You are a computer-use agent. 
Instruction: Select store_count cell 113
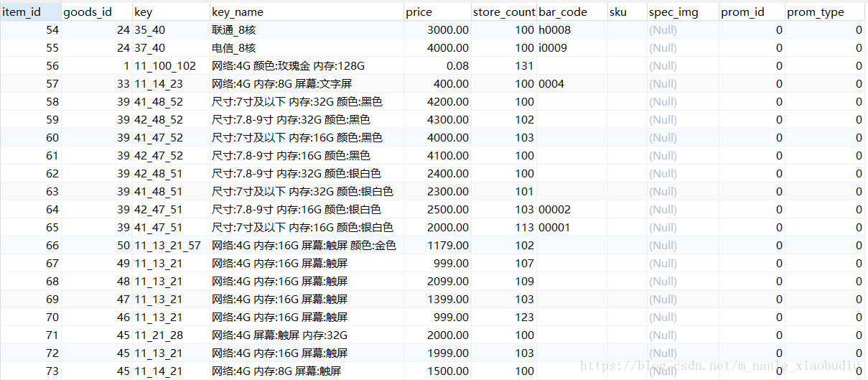point(504,227)
